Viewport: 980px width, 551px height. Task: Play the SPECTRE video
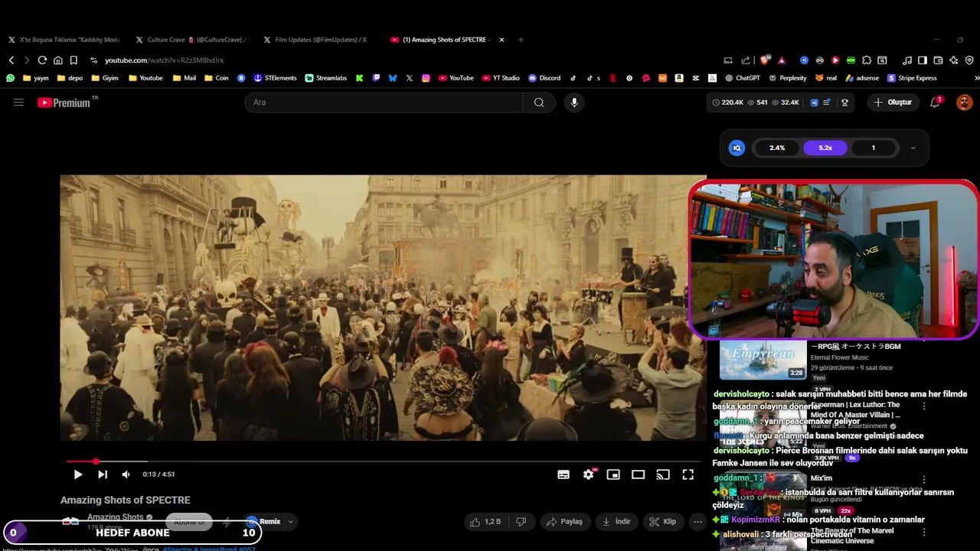point(77,474)
